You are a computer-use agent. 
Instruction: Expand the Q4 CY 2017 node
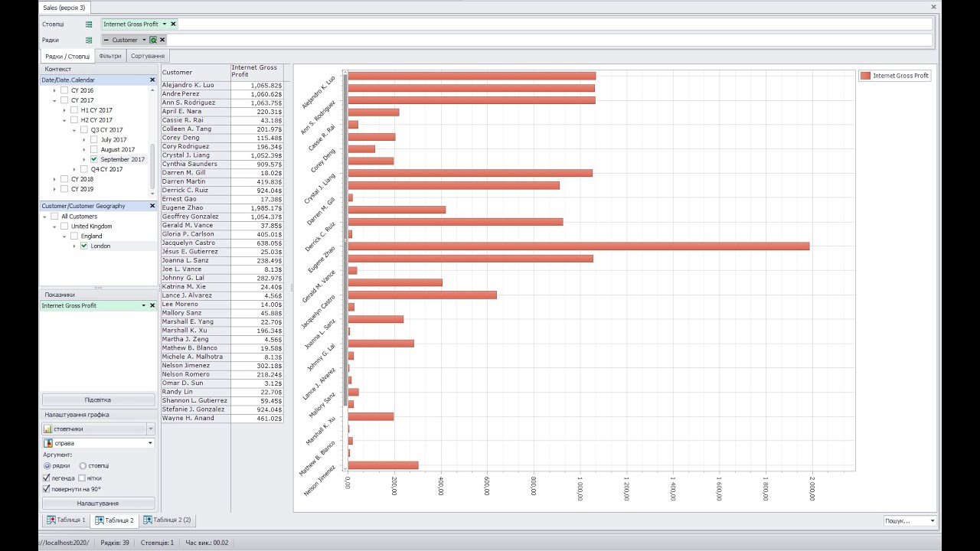pyautogui.click(x=74, y=169)
